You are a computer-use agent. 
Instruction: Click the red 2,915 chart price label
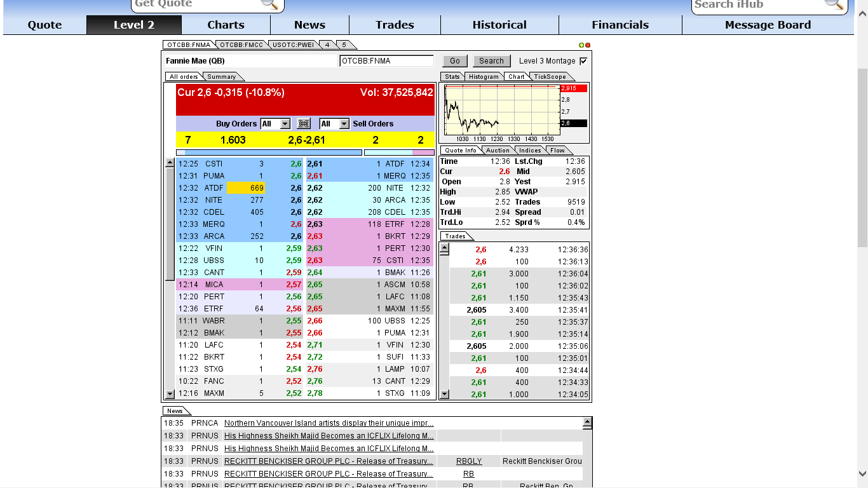(573, 88)
